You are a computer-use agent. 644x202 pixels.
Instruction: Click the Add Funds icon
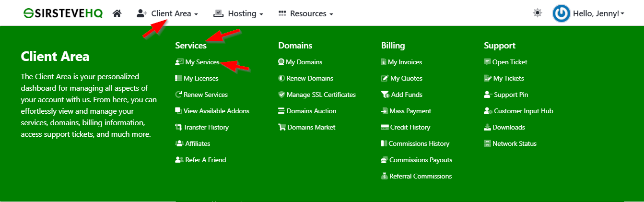click(385, 95)
